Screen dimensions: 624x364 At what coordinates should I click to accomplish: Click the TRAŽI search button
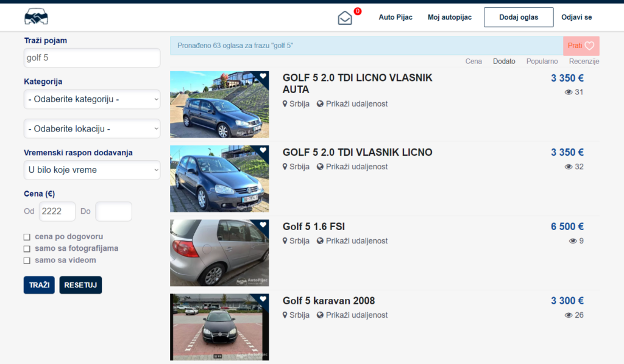[39, 285]
